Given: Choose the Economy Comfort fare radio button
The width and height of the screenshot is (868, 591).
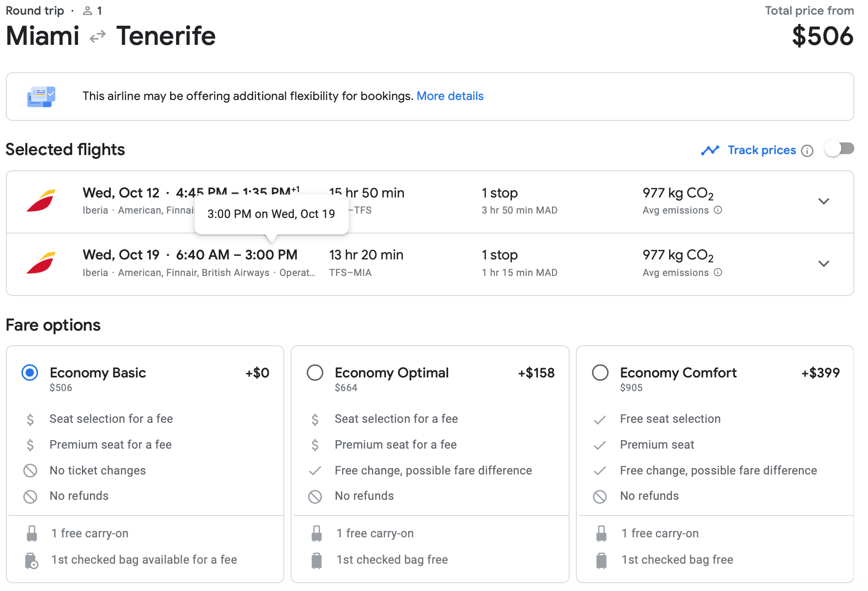Looking at the screenshot, I should (600, 373).
